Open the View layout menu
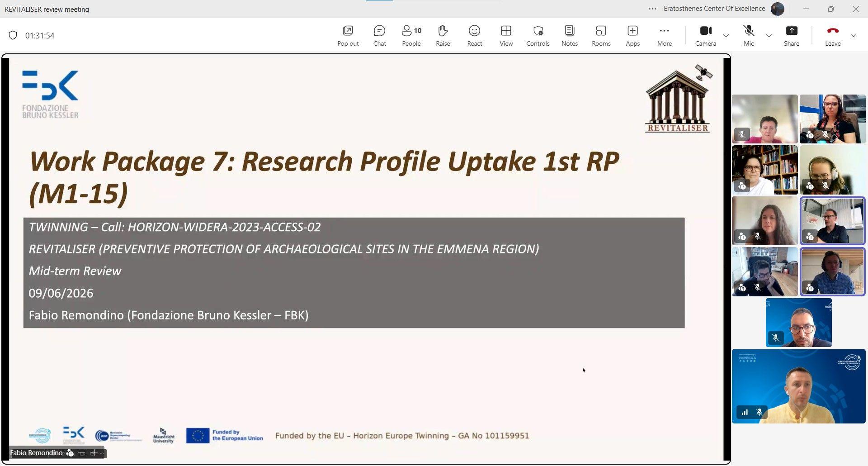This screenshot has height=466, width=868. pyautogui.click(x=506, y=36)
